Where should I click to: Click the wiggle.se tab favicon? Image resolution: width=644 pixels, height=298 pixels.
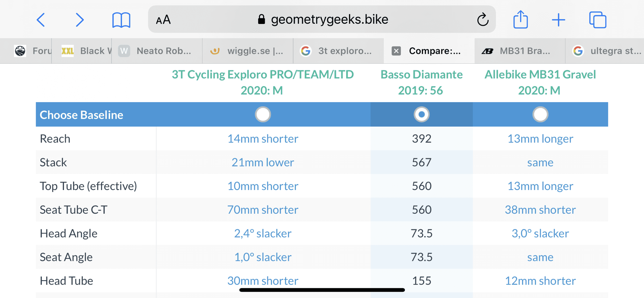[x=215, y=51]
